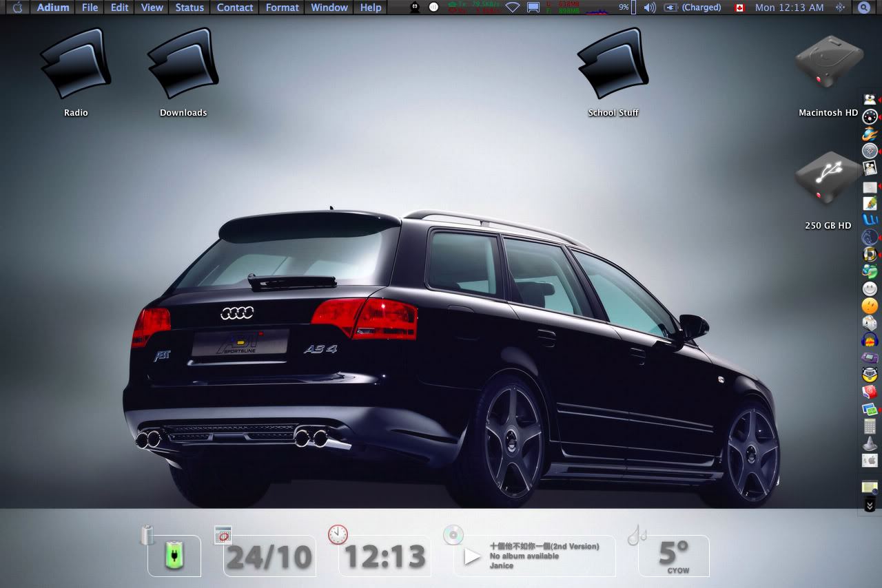Click the 'No album available' text

[524, 556]
